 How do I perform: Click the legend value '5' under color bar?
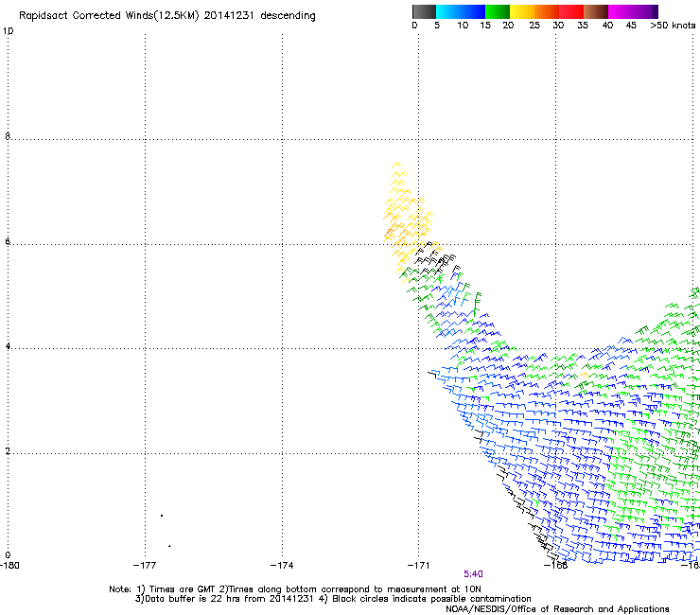pos(437,26)
